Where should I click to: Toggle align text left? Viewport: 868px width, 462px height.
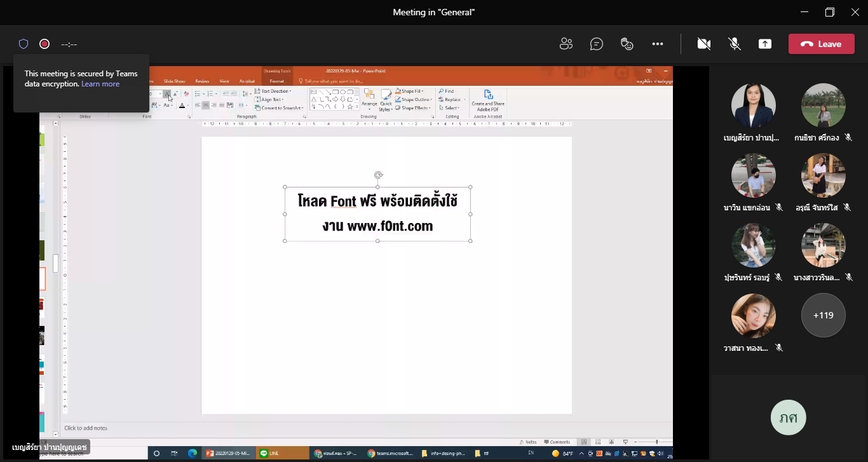197,105
